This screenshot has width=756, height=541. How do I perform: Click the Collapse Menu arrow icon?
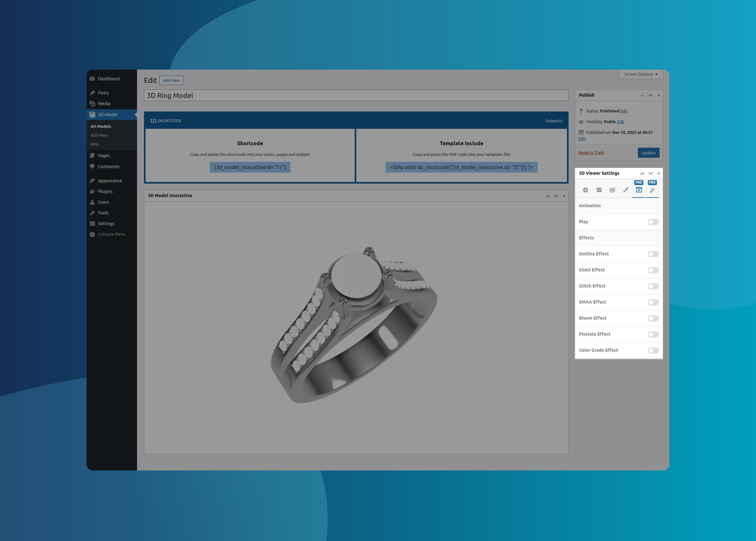(x=92, y=234)
